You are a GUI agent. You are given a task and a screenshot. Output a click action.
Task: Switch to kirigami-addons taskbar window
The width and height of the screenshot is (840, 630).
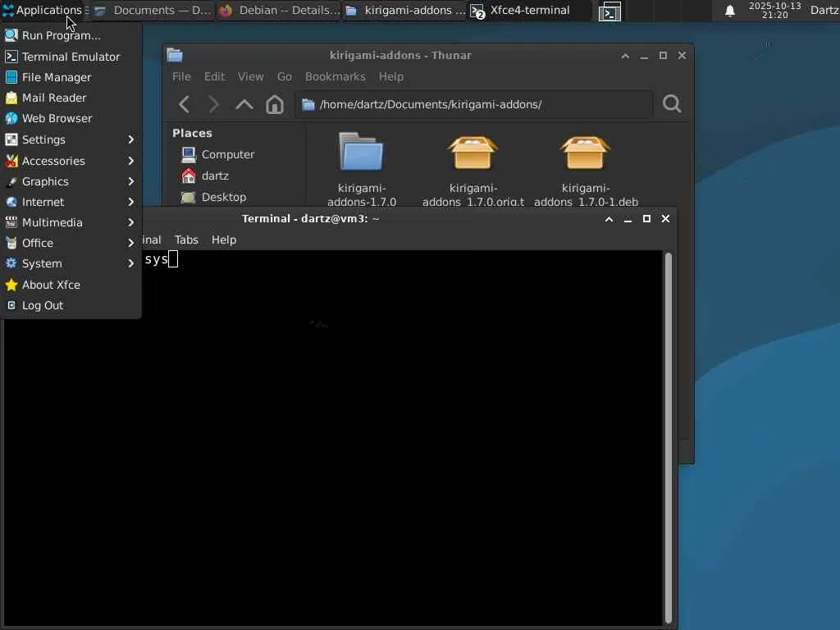[405, 10]
